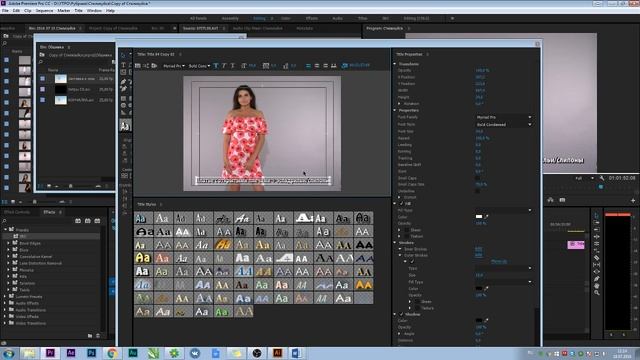Select the Titler Selection arrow tool
The height and width of the screenshot is (360, 640).
click(x=124, y=55)
